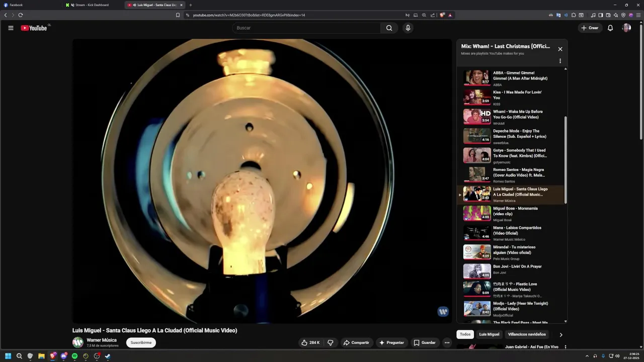644x362 pixels.
Task: Open Juan Gabriel Así Fue suggested video
Action: (x=532, y=347)
